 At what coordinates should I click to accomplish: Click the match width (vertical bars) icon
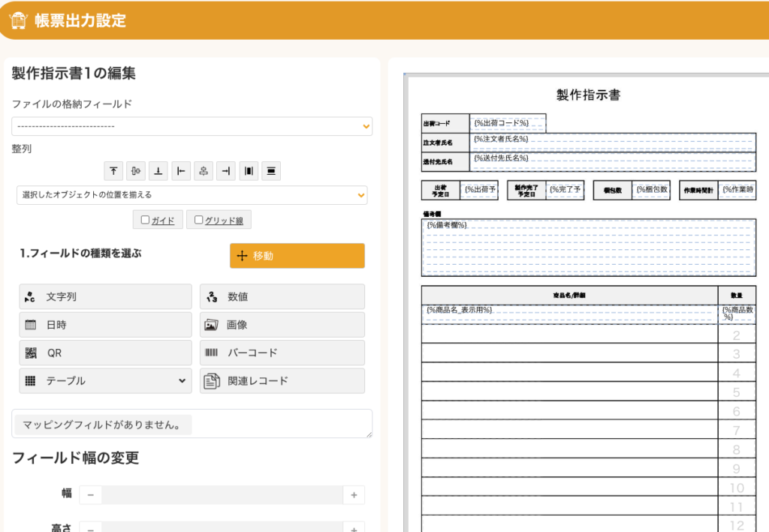[249, 171]
